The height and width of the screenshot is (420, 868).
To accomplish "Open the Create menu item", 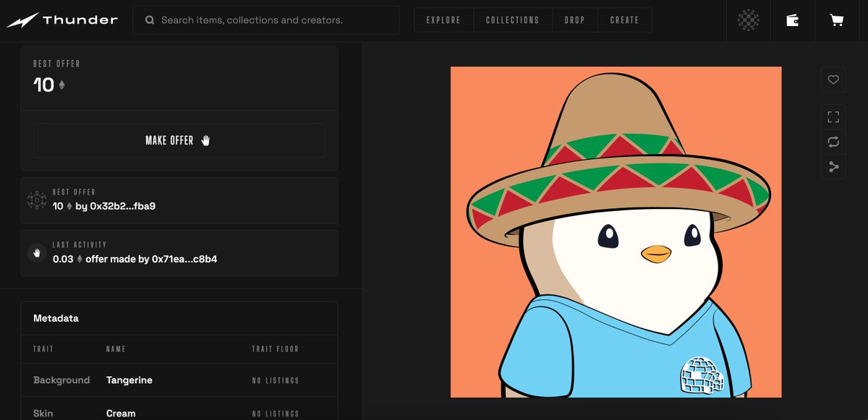I will click(x=624, y=20).
